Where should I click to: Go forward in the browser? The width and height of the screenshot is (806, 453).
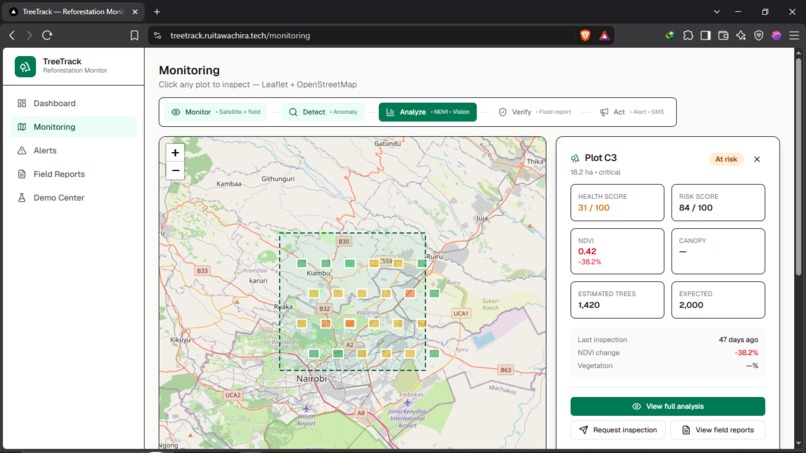pyautogui.click(x=29, y=35)
